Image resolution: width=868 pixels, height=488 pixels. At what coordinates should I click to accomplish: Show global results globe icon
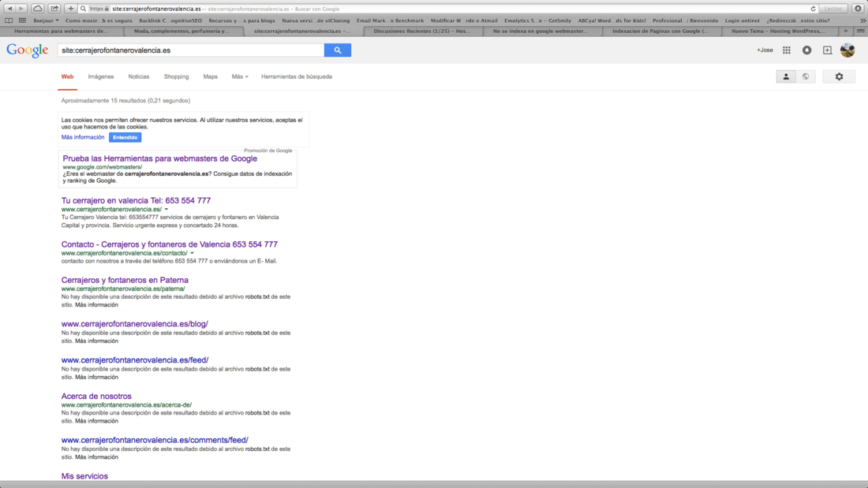pos(806,77)
